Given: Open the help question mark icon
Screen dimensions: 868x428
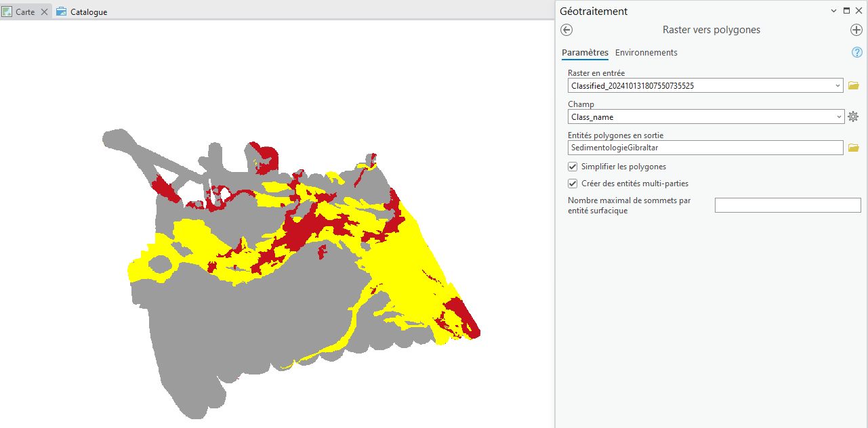Looking at the screenshot, I should (x=856, y=52).
